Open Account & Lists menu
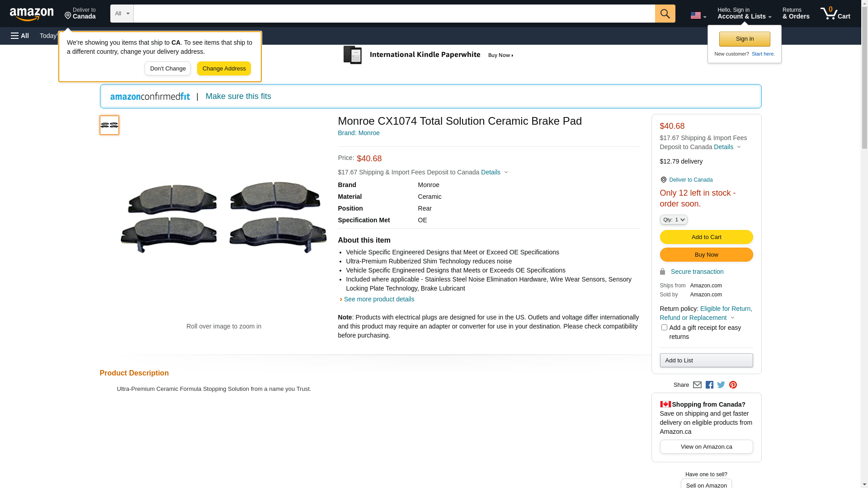 (x=744, y=14)
